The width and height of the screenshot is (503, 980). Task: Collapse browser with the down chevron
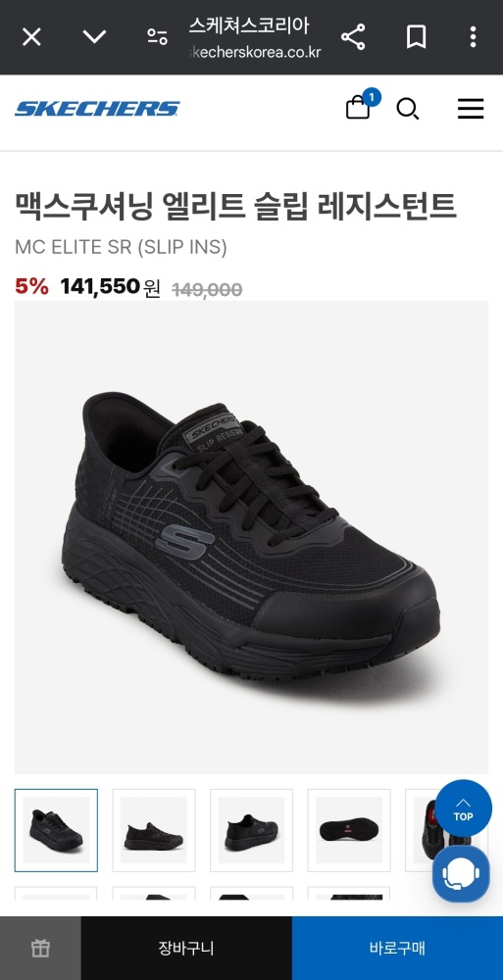pyautogui.click(x=94, y=37)
